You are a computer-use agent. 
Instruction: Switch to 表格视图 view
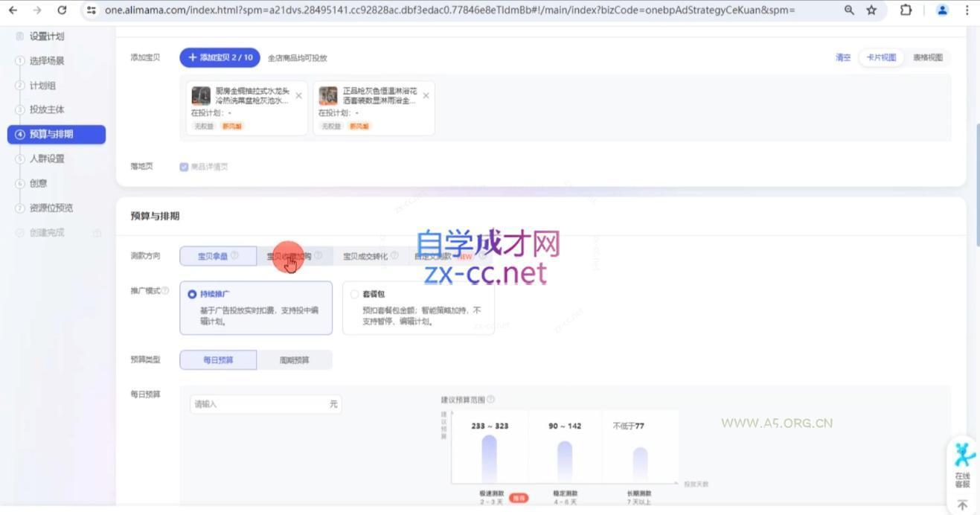click(928, 57)
